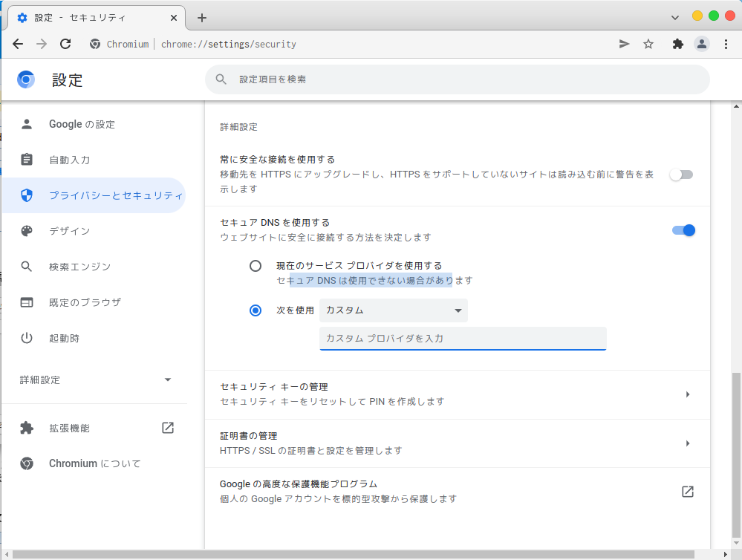Click the arrow beside セキュリティ キーの管理
Viewport: 742px width, 560px height.
(x=688, y=394)
